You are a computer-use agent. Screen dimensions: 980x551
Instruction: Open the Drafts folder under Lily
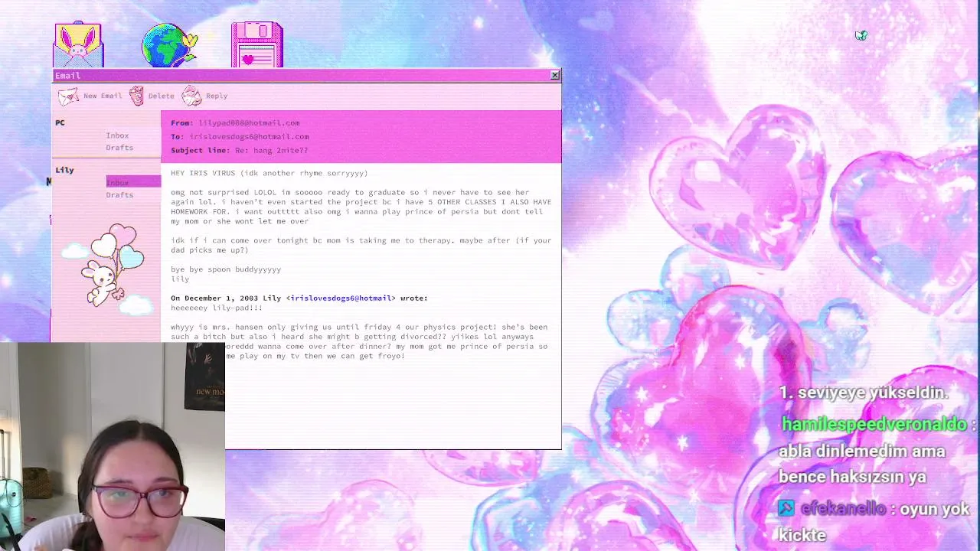(119, 195)
